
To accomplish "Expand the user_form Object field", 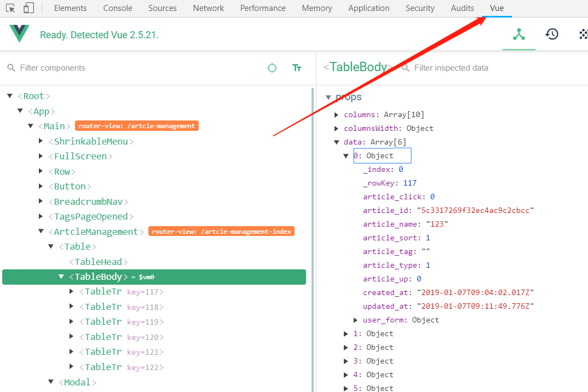I will pos(355,320).
